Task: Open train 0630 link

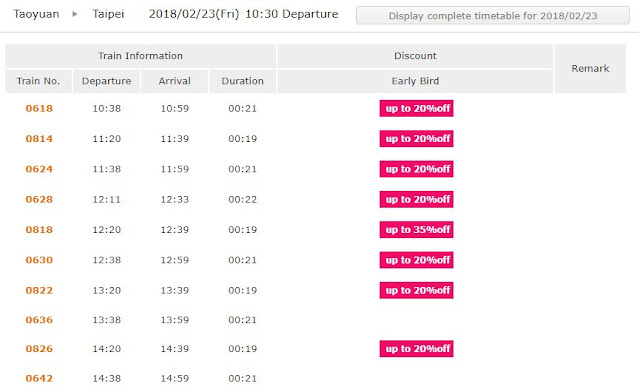Action: point(39,260)
